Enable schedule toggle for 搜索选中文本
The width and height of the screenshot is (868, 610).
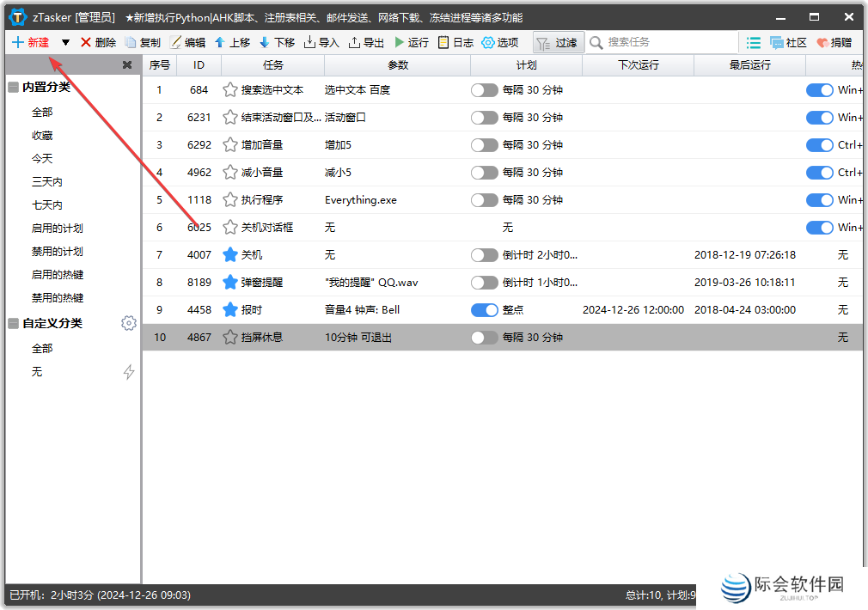(485, 89)
